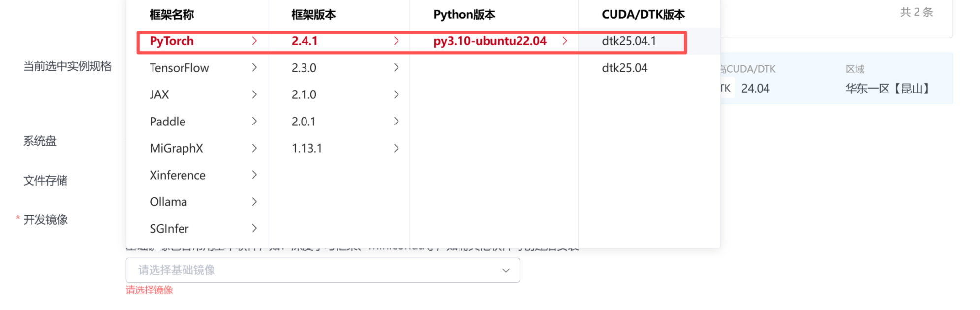
Task: Choose the Ollama framework entry
Action: 168,202
